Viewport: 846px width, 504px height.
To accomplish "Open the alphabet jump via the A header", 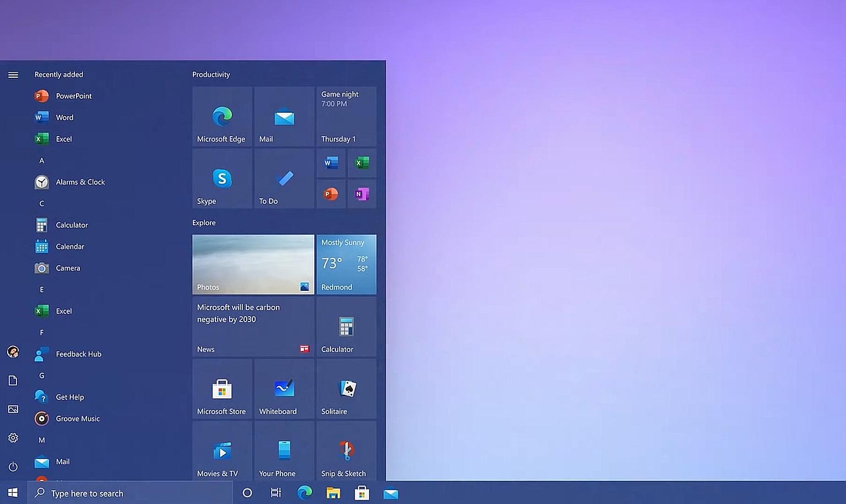I will 41,160.
